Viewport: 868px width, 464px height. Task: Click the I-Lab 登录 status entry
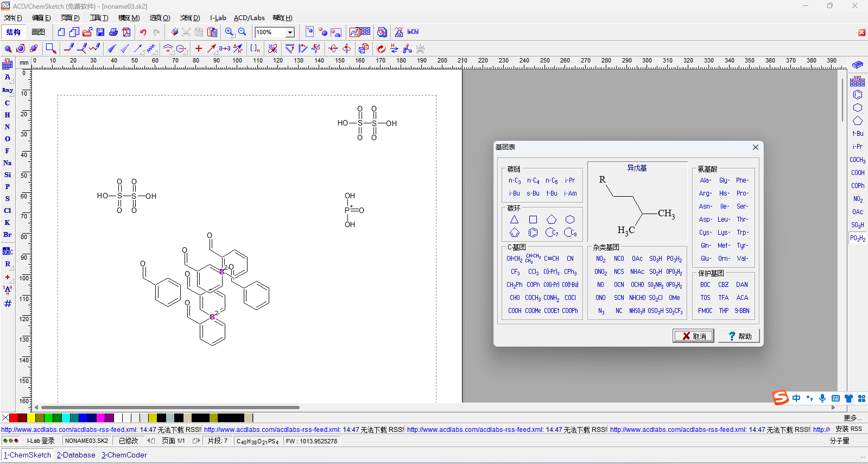click(41, 441)
